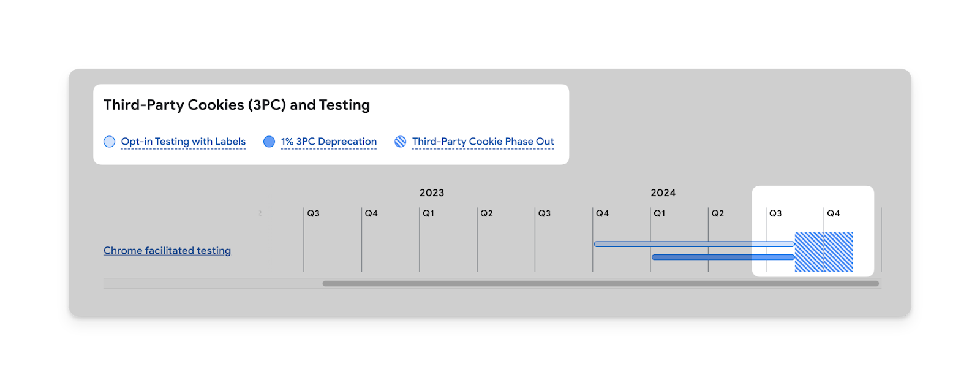Image resolution: width=980 pixels, height=385 pixels.
Task: Click the Third-Party Cookies (3PC) and Testing heading
Action: click(x=236, y=105)
